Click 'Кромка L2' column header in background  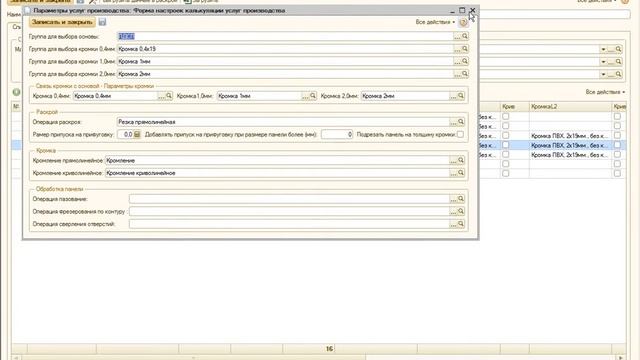pyautogui.click(x=570, y=107)
